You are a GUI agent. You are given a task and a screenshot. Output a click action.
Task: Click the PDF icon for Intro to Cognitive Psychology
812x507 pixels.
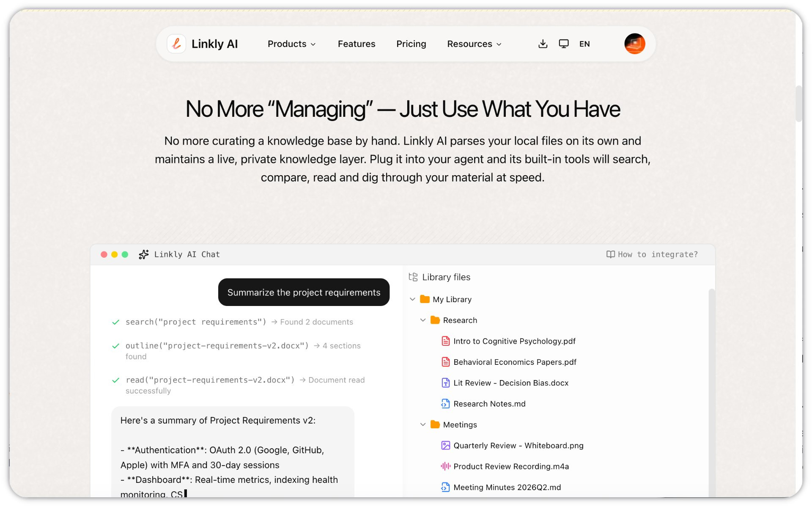pyautogui.click(x=445, y=341)
